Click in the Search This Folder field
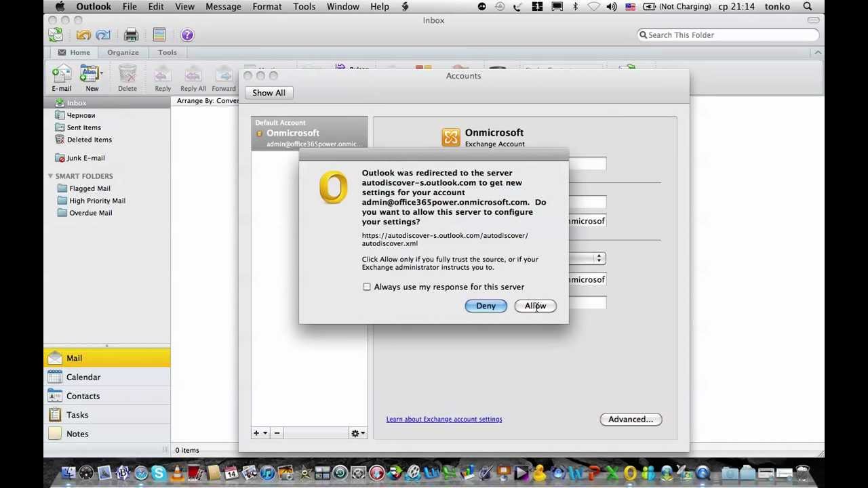 728,35
